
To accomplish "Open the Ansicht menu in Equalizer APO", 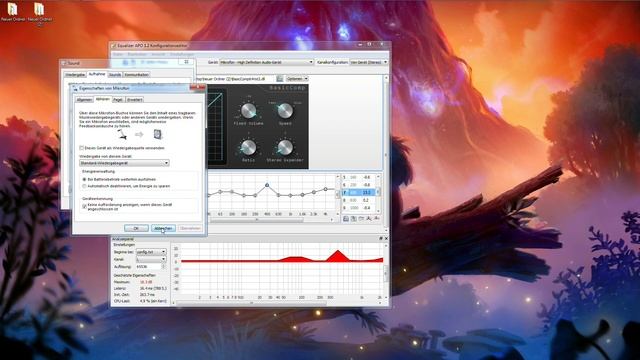I will [158, 54].
